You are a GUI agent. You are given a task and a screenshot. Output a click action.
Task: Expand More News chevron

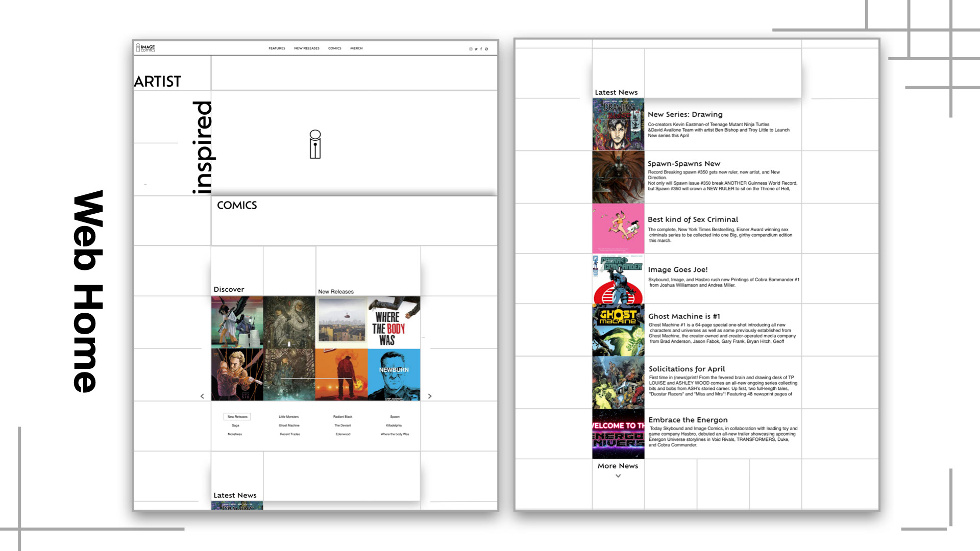point(618,475)
